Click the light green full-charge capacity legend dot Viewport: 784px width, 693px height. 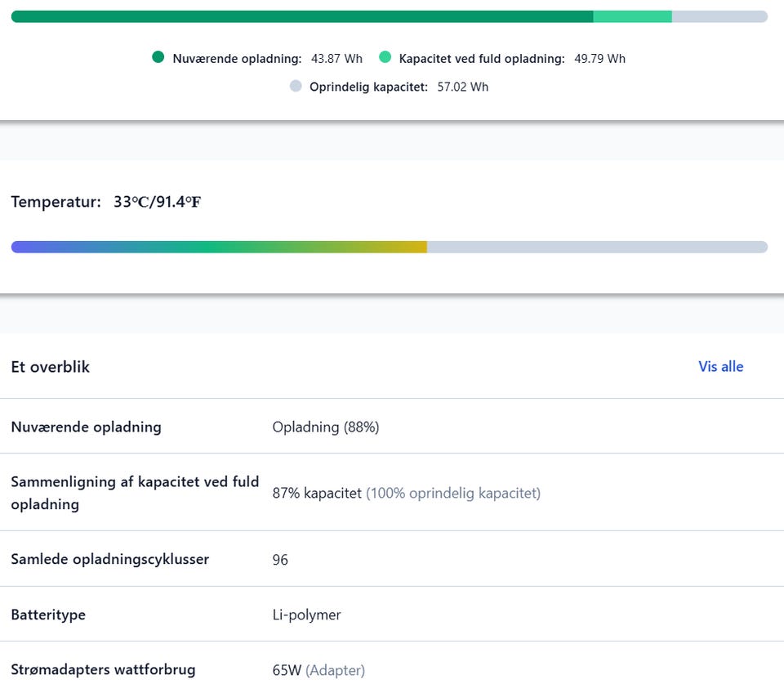(385, 57)
